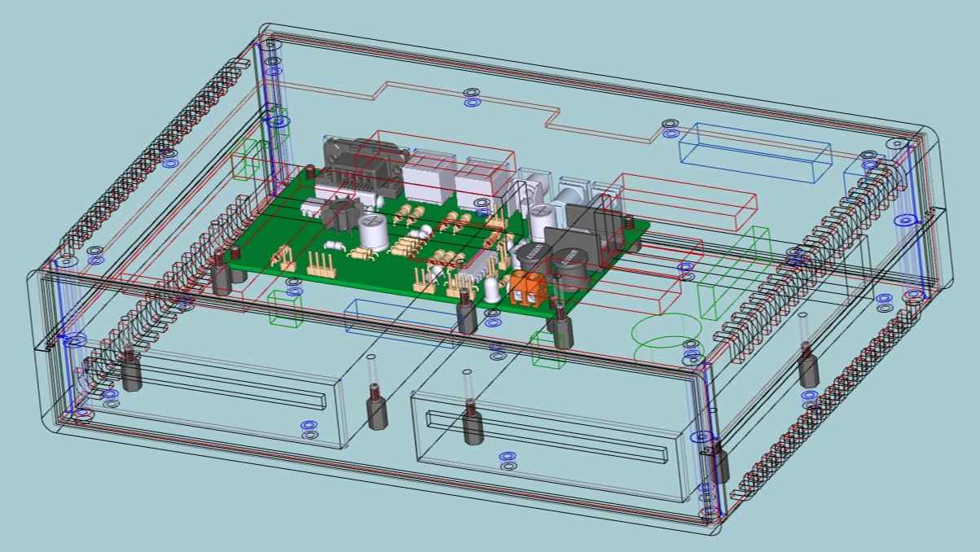Select the four-pin header on PCB left side
980x552 pixels.
tap(322, 264)
